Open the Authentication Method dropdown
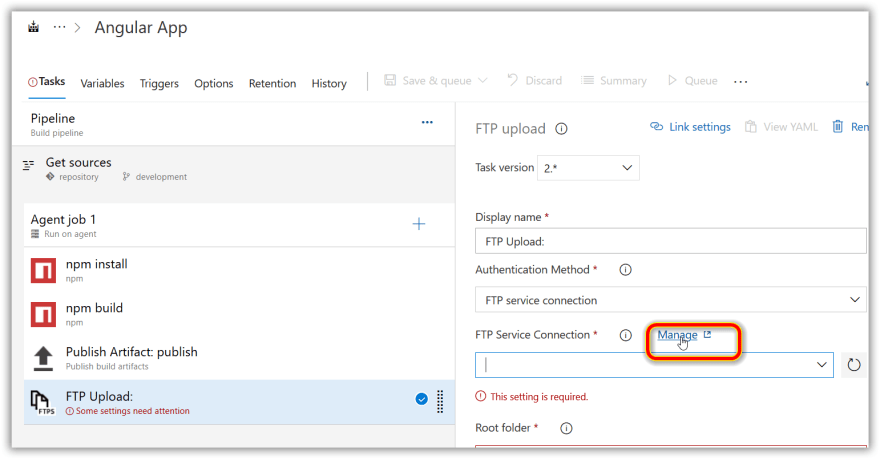 coord(671,300)
